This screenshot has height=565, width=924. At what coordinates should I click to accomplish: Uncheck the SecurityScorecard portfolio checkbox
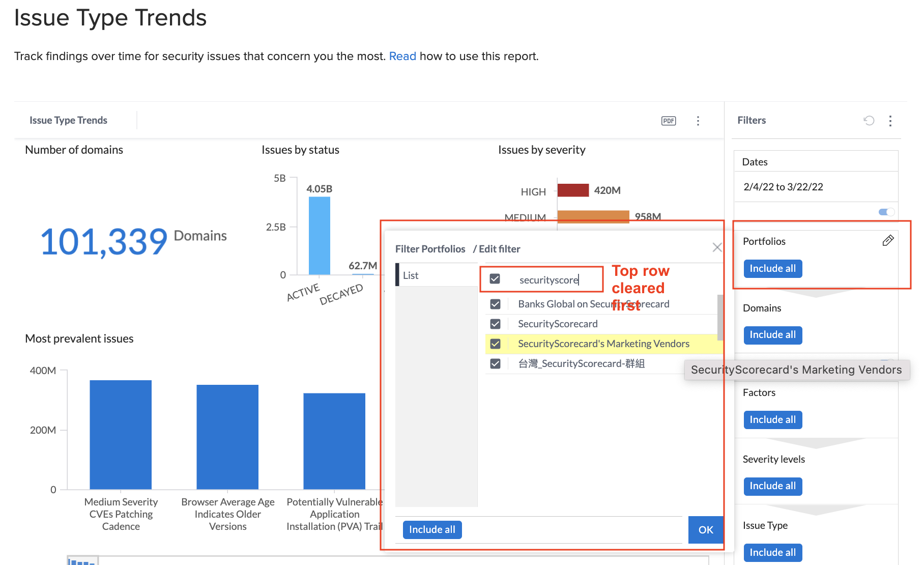click(x=495, y=323)
